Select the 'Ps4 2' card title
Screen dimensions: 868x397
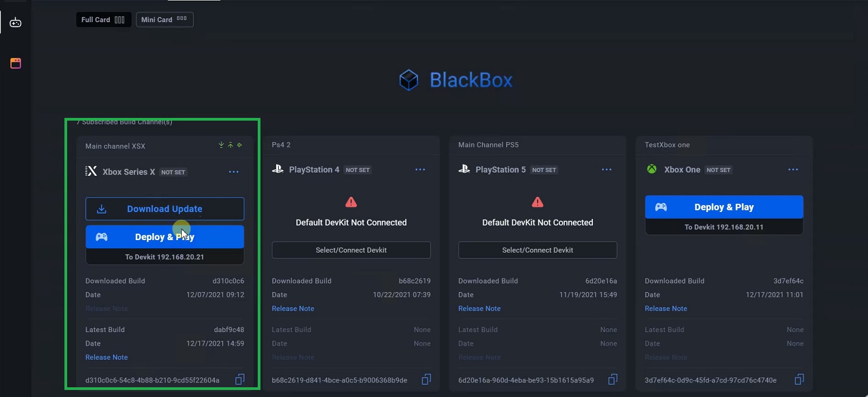click(281, 145)
